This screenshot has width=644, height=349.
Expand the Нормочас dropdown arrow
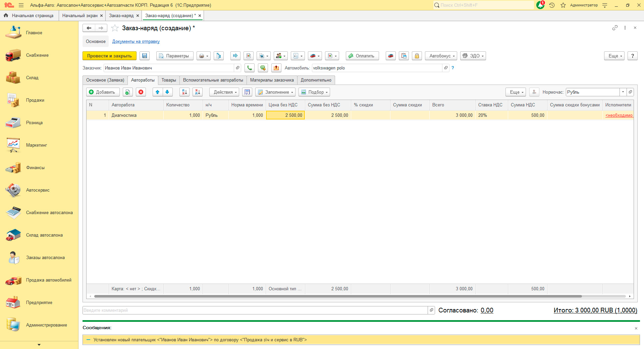click(x=623, y=92)
